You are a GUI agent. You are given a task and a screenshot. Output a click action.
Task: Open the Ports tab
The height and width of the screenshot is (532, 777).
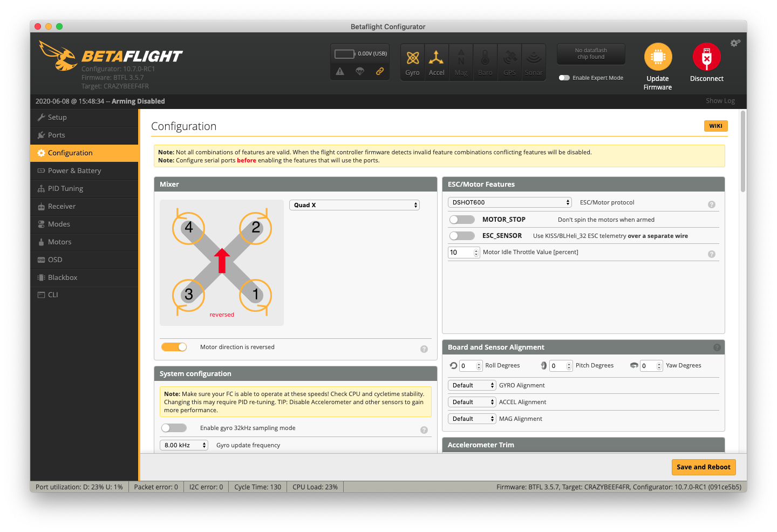tap(84, 135)
